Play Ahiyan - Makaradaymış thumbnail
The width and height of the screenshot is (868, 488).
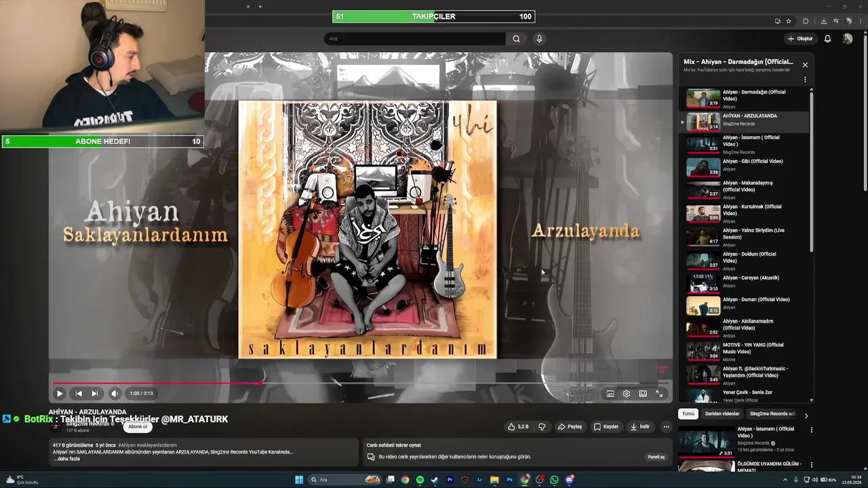click(x=703, y=189)
